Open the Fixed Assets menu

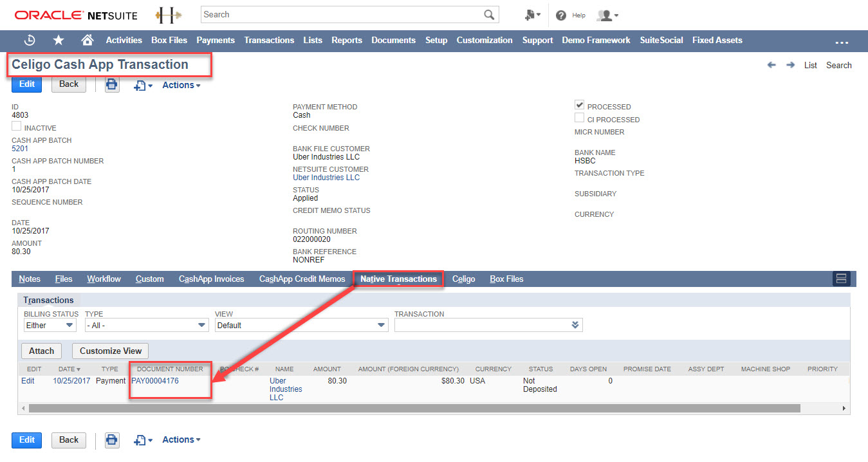click(717, 40)
